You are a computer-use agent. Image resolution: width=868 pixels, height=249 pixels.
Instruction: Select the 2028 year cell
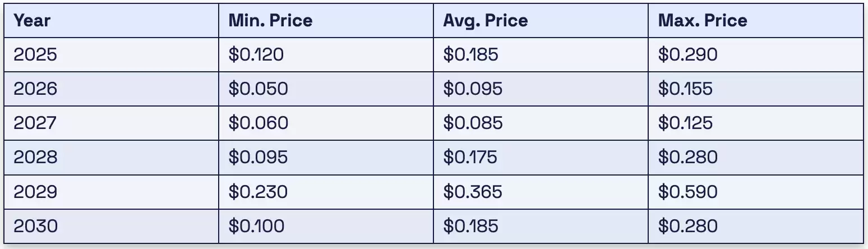[x=35, y=157]
